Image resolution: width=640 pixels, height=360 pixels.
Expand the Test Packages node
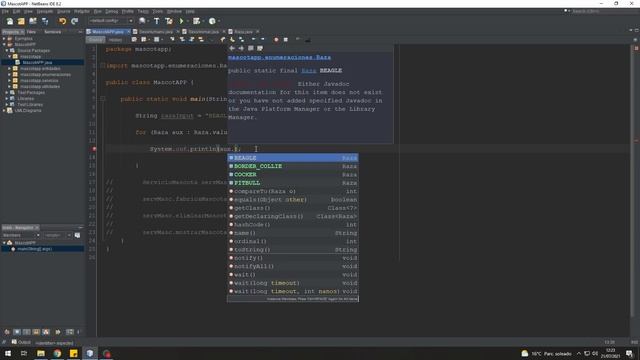point(7,93)
